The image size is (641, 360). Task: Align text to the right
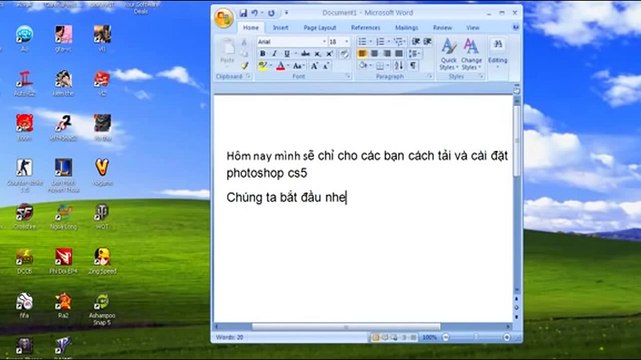coord(386,54)
